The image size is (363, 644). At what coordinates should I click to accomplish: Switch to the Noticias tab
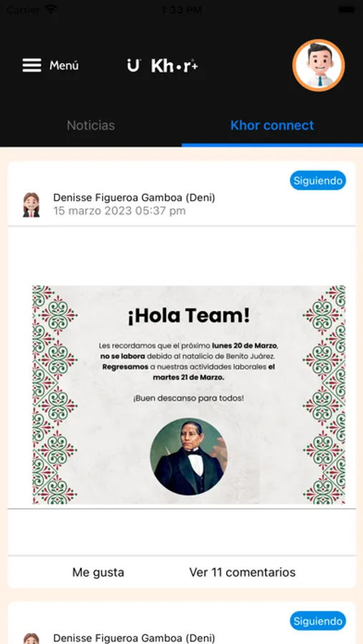pos(91,125)
